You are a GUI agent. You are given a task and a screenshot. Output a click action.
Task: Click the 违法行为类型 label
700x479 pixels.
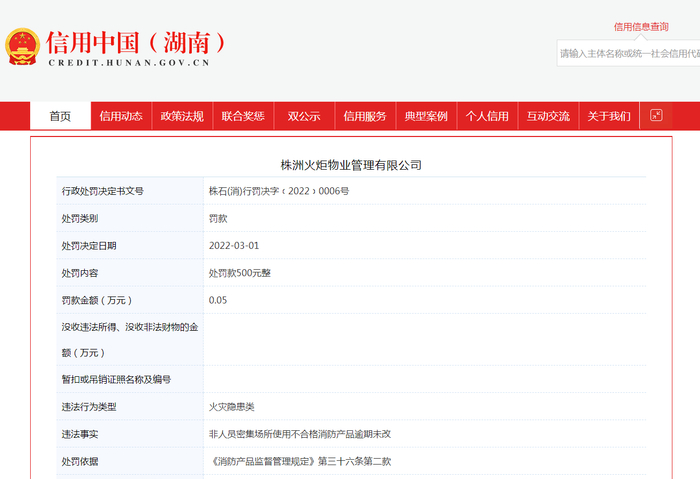coord(89,407)
